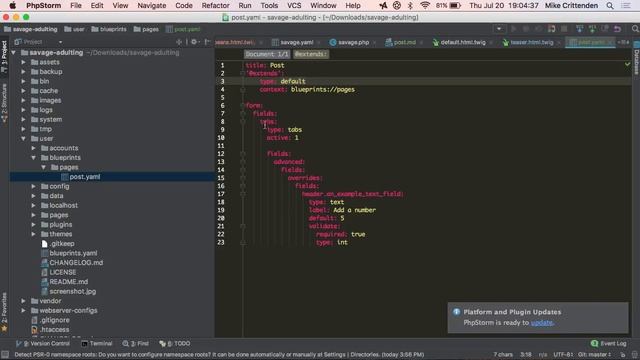
Task: Show hidden editor tabs dropdown
Action: coord(623,42)
